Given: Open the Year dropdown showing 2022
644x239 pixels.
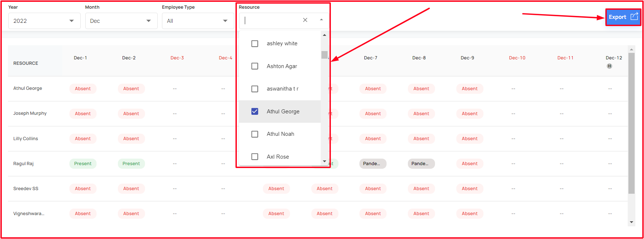Looking at the screenshot, I should (x=44, y=21).
